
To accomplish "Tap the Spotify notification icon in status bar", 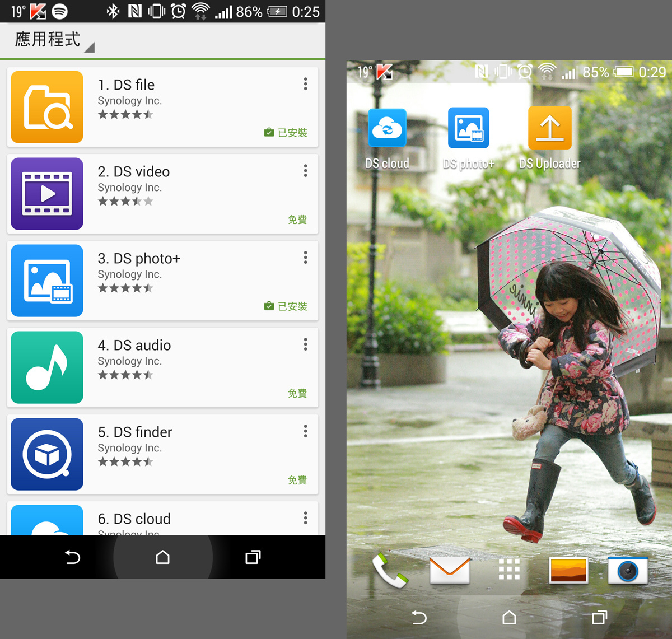I will tap(59, 11).
